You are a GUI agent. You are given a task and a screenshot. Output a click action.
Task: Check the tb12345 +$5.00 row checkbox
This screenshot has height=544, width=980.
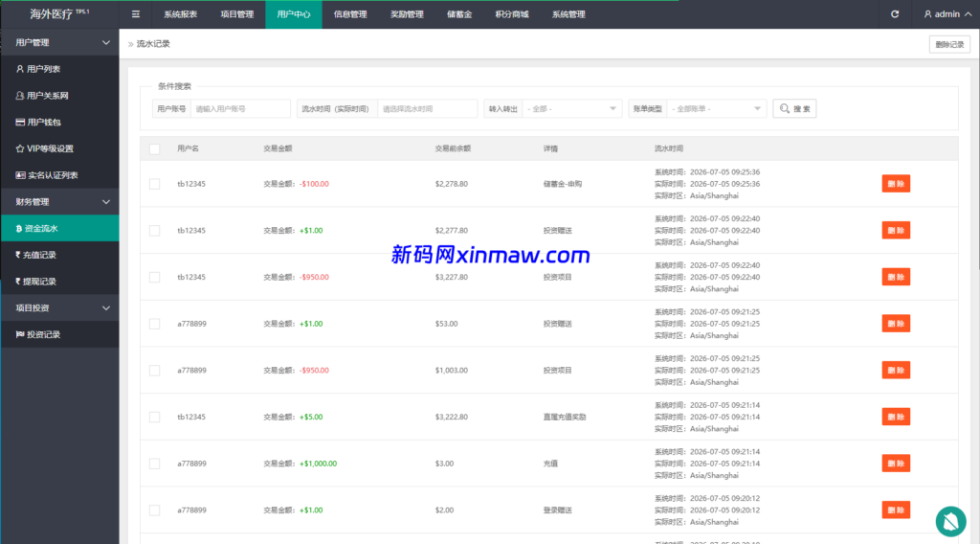click(154, 417)
